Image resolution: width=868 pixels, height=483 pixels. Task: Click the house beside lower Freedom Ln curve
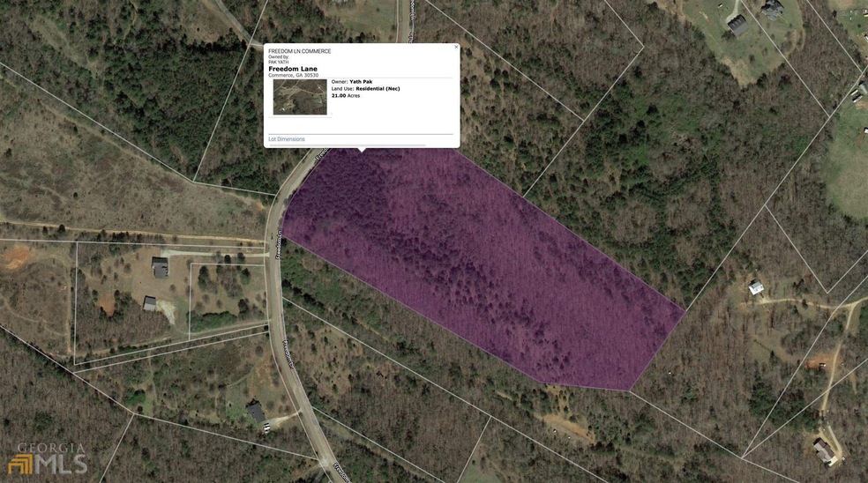coord(256,412)
